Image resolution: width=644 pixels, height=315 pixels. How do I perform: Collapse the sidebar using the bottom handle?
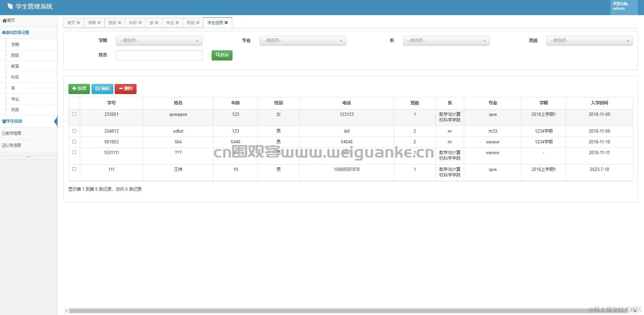coord(29,156)
